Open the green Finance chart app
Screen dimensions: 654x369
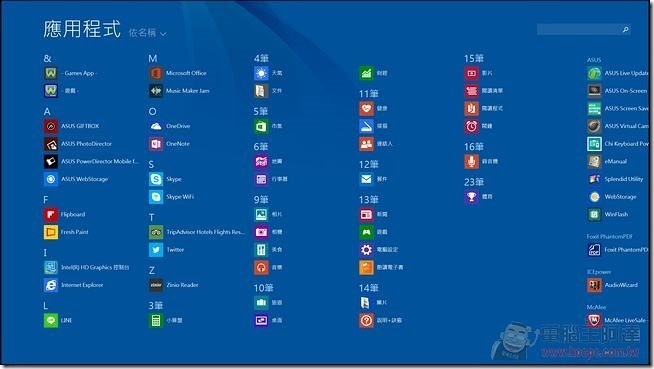click(x=374, y=73)
